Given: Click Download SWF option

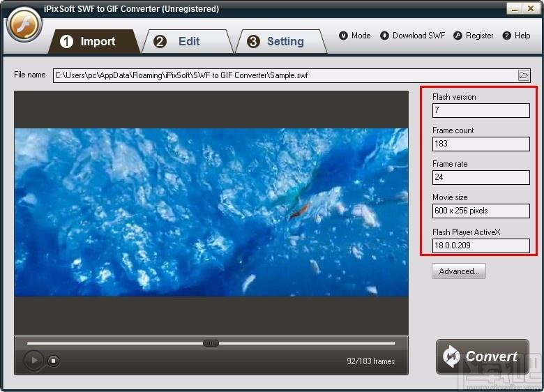Looking at the screenshot, I should click(x=412, y=36).
